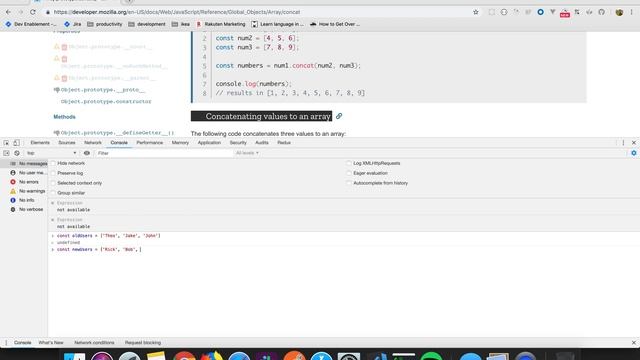The height and width of the screenshot is (360, 640).
Task: Bookmark this page with star icon
Action: [x=476, y=12]
